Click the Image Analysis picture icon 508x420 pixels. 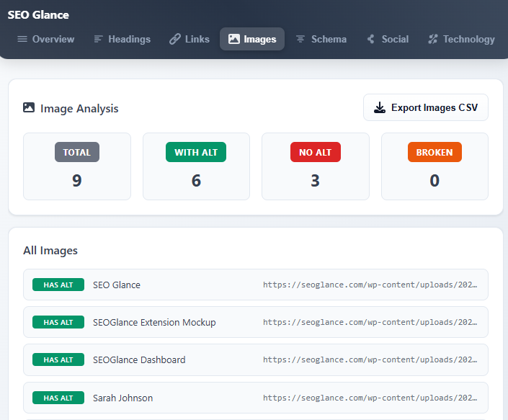(x=29, y=107)
